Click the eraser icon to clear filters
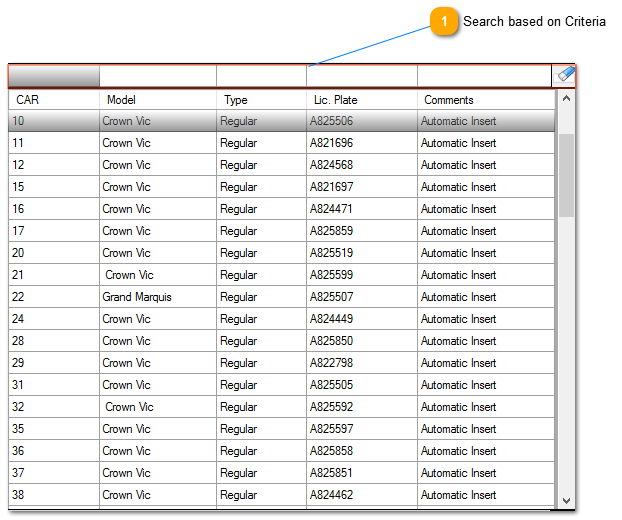Screen dimensions: 622x520 565,75
